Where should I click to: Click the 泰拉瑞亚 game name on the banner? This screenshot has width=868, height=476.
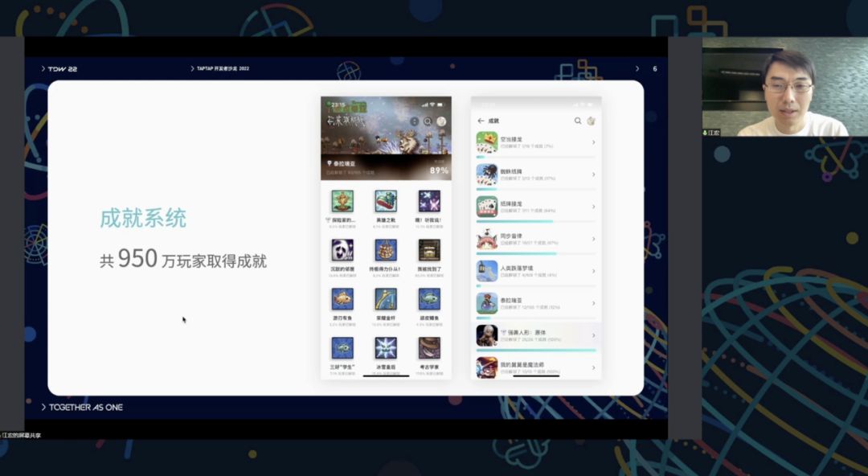pyautogui.click(x=344, y=163)
